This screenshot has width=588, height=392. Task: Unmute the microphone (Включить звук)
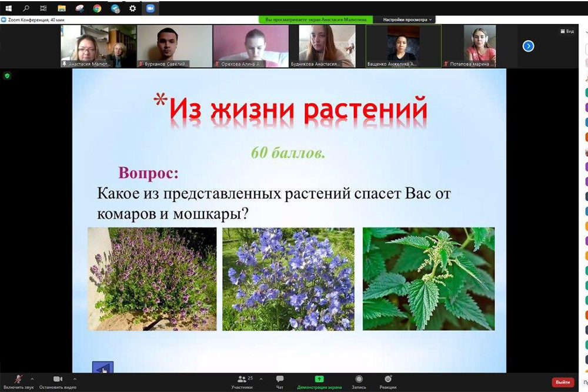18,380
